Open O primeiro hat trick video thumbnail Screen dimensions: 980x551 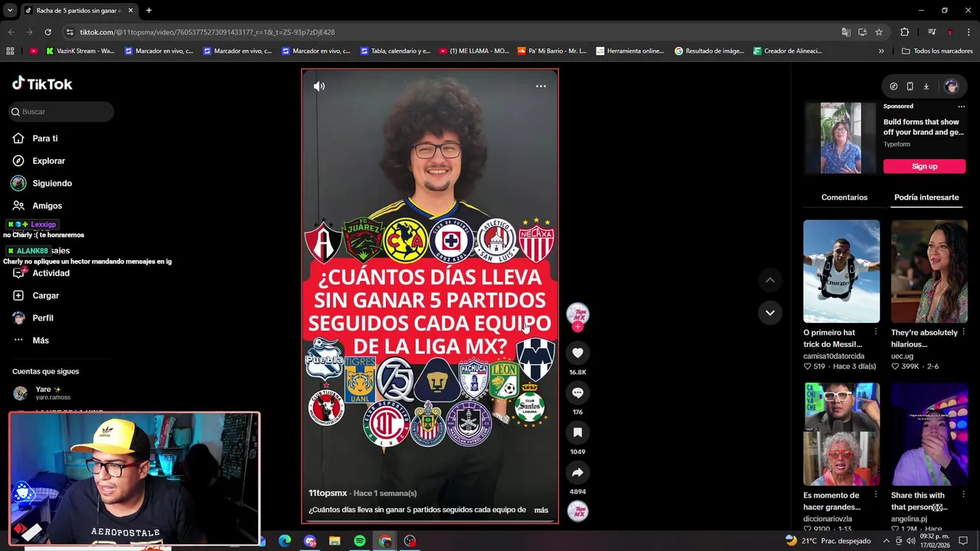[x=841, y=271]
